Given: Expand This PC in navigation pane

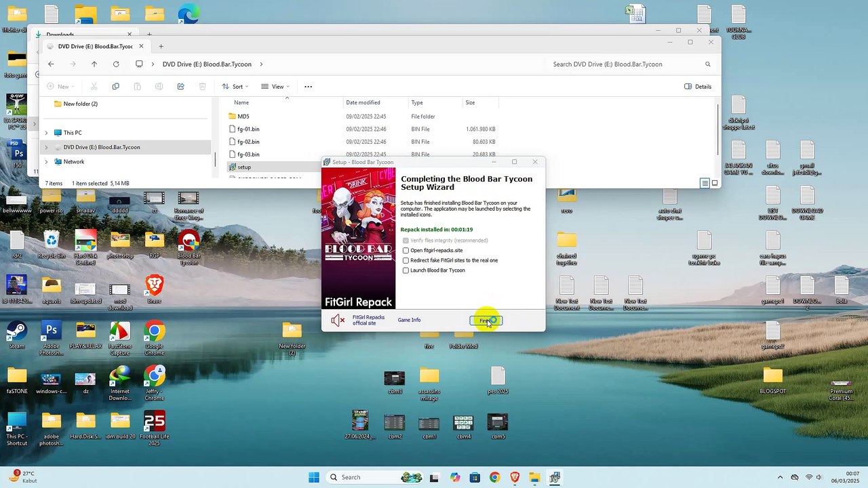Looking at the screenshot, I should pos(46,133).
